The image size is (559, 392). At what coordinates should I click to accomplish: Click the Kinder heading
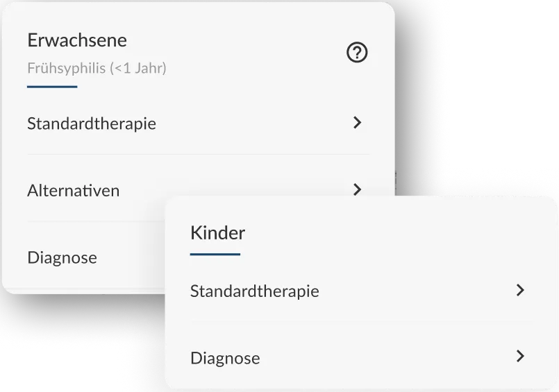point(217,233)
